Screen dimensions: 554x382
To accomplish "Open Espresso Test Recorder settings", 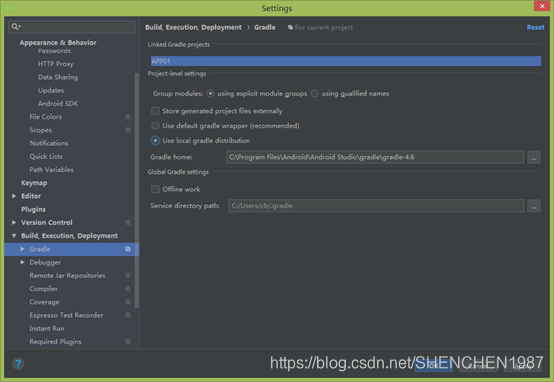I will click(x=66, y=315).
